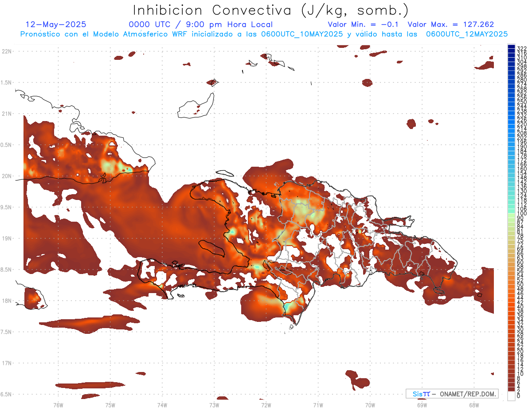
Task: Click the dark blue 322 swatch on the colorbar
Action: click(512, 47)
